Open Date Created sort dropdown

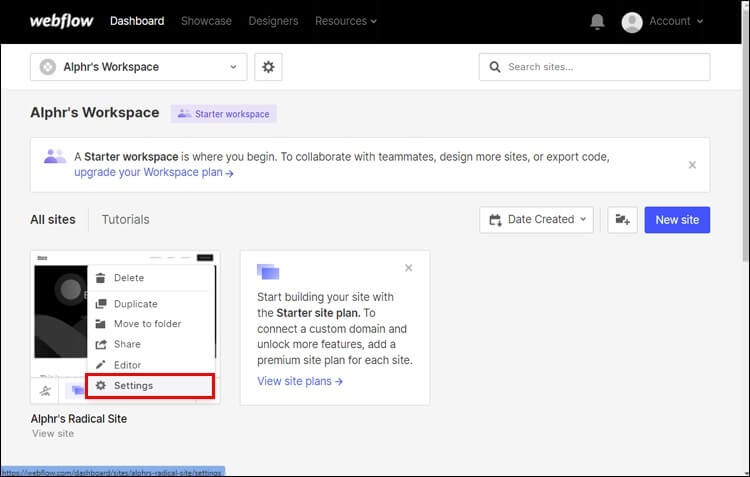tap(537, 220)
